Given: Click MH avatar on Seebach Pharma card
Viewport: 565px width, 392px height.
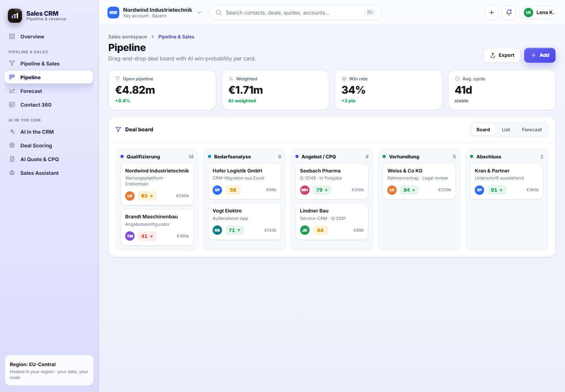Looking at the screenshot, I should (x=305, y=190).
